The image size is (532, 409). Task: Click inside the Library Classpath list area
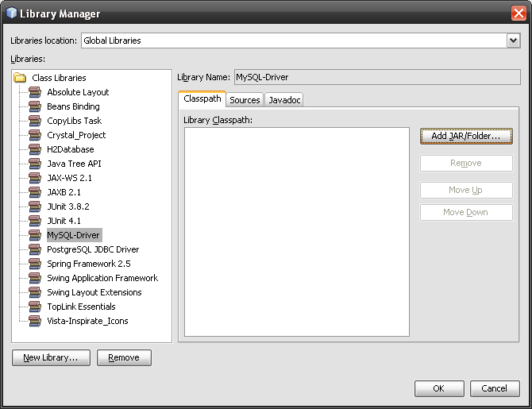click(296, 230)
